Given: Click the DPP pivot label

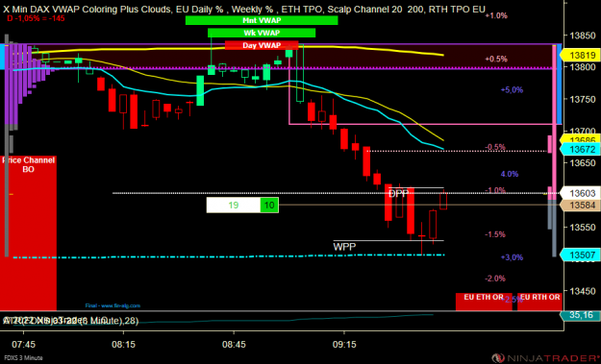Looking at the screenshot, I should click(x=399, y=193).
